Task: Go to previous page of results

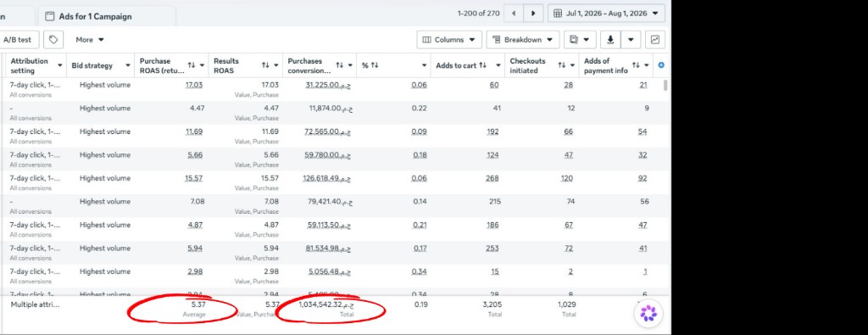Action: [513, 14]
